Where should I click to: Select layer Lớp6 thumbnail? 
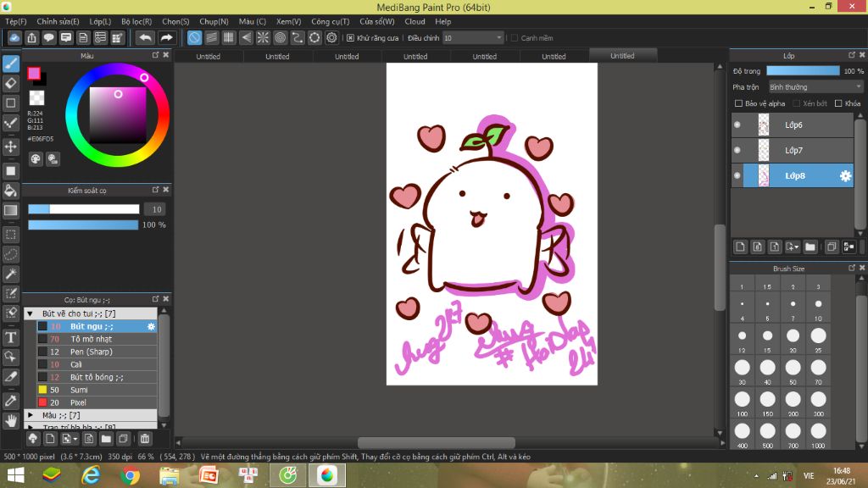764,125
